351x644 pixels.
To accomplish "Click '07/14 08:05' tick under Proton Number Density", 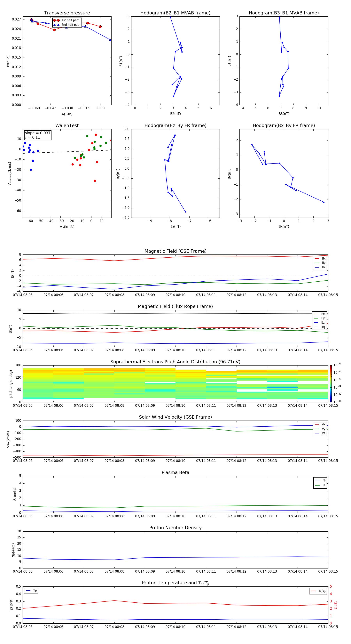I will 23,571.
